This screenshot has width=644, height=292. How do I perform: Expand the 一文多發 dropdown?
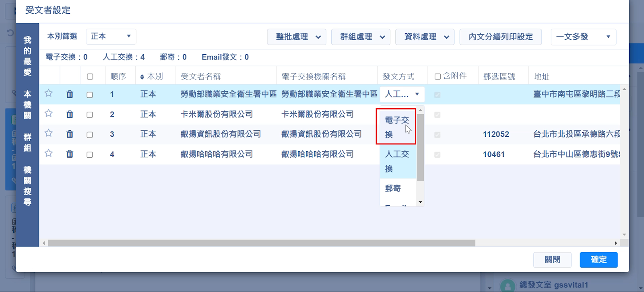coord(583,37)
